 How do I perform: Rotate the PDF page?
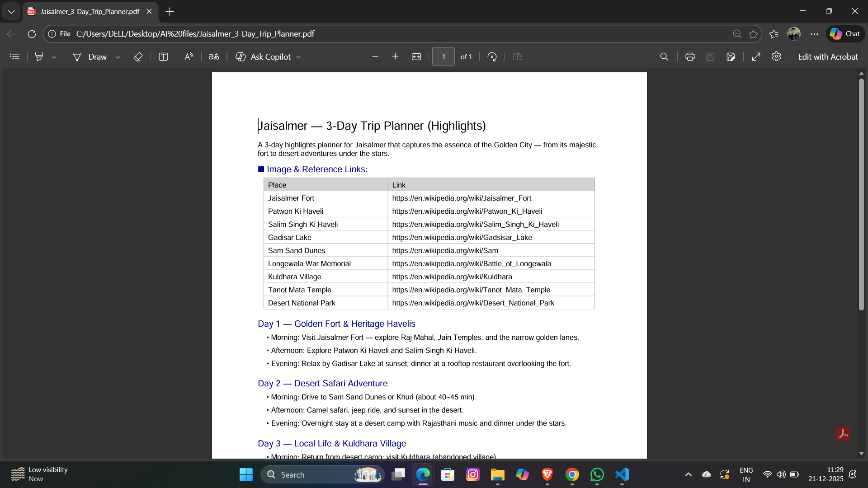click(x=492, y=56)
